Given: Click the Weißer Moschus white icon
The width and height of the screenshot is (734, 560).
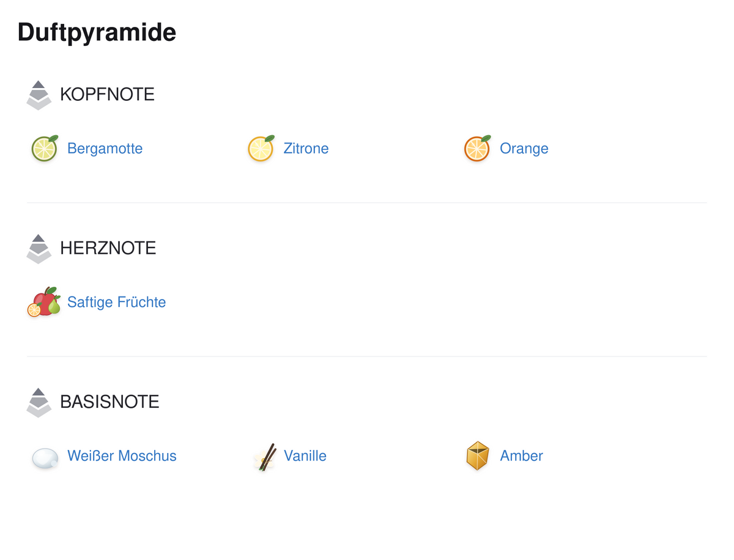Looking at the screenshot, I should coord(45,457).
